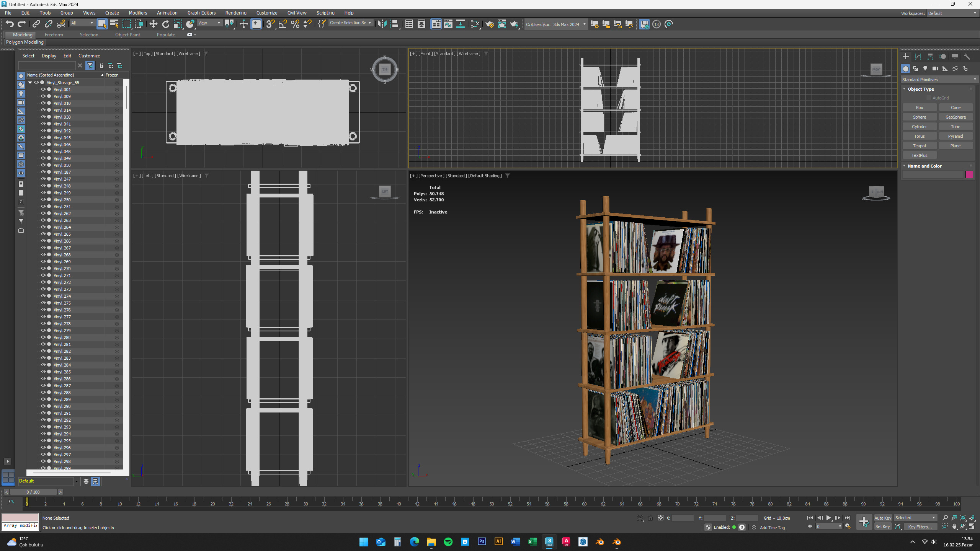Click the Mirror tool icon

point(382,24)
